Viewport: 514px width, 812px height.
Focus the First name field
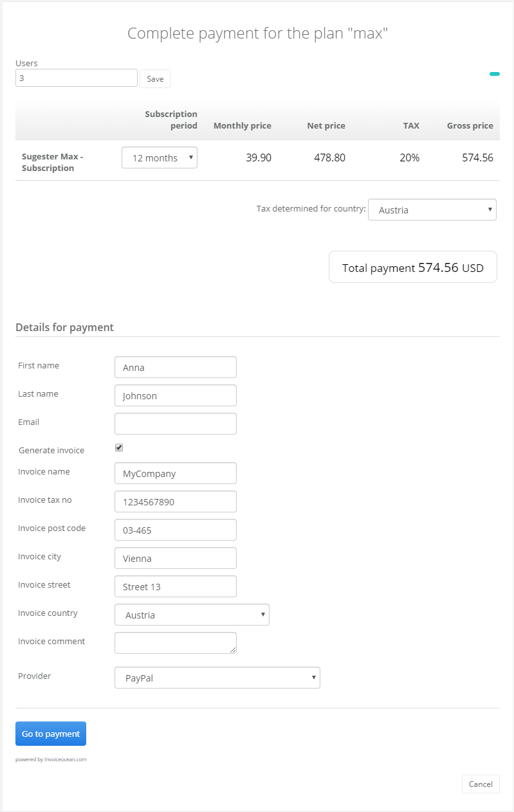tap(175, 367)
